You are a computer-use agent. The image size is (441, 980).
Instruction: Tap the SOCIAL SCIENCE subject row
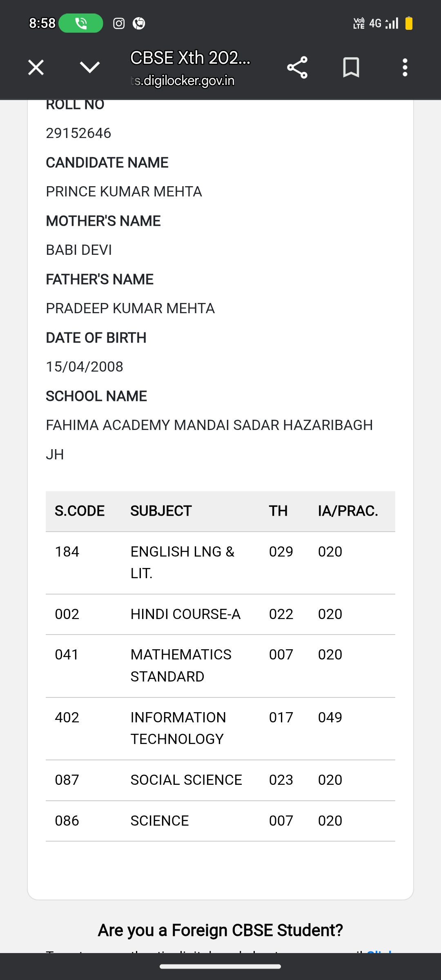(x=220, y=780)
